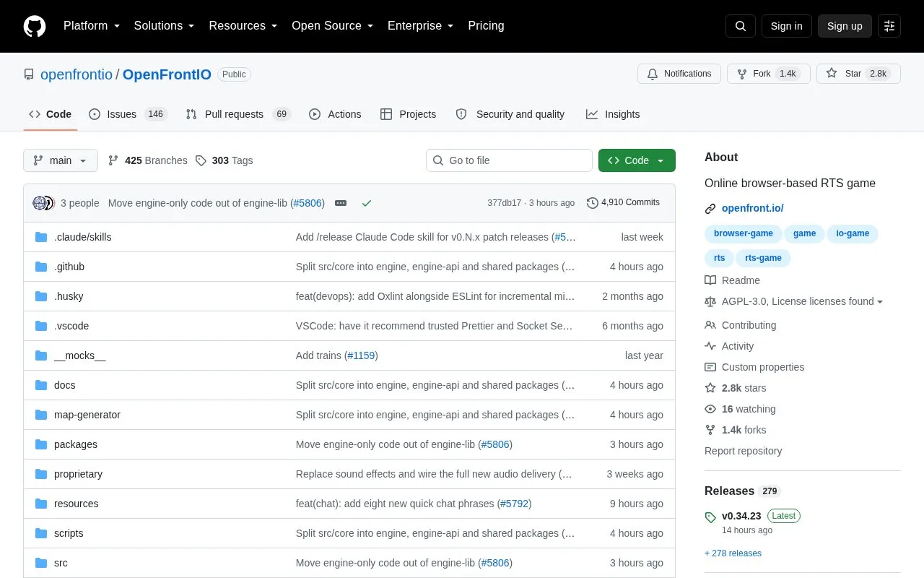924x578 pixels.
Task: Expand the green Code dropdown button
Action: [x=637, y=160]
